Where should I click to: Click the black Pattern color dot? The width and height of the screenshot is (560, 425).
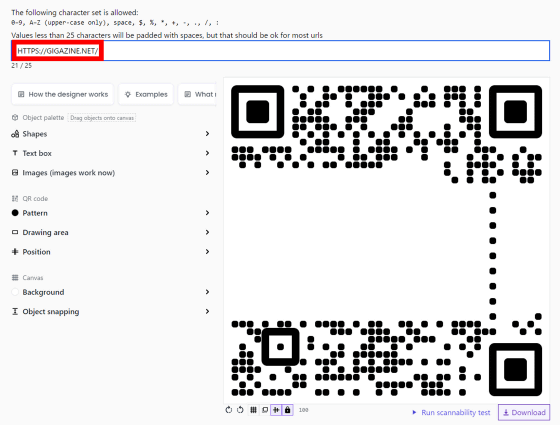[15, 213]
